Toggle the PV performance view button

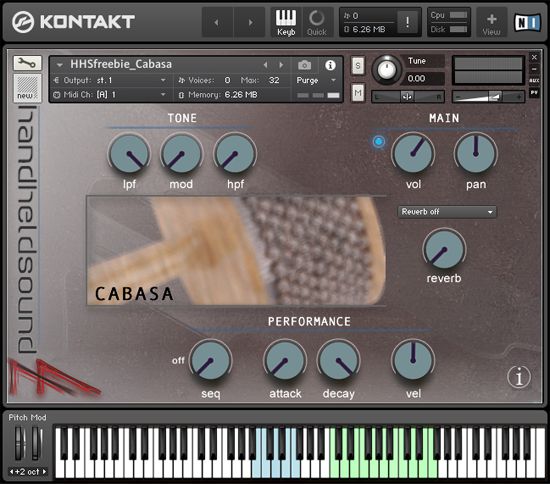pyautogui.click(x=534, y=93)
